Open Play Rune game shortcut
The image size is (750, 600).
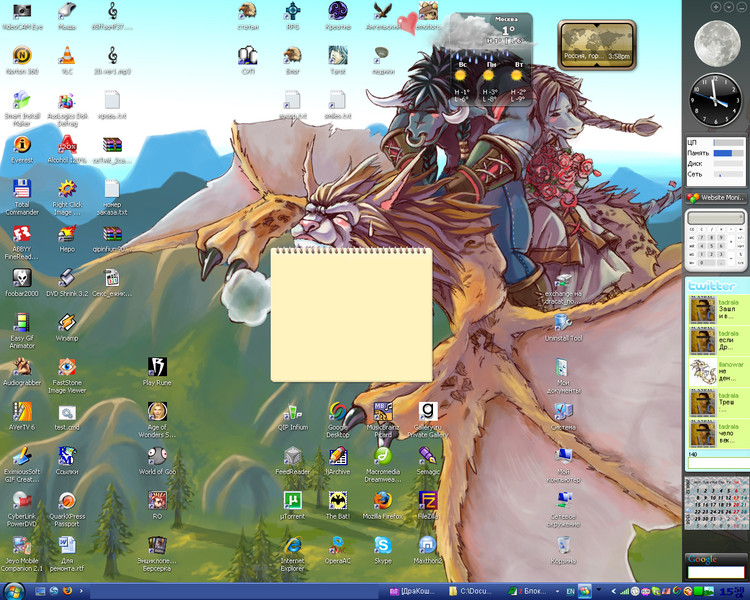pos(157,371)
